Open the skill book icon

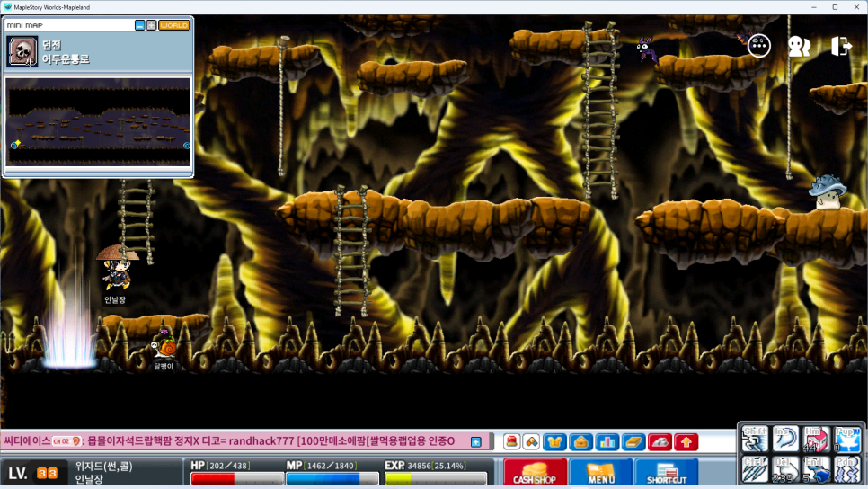pyautogui.click(x=633, y=442)
